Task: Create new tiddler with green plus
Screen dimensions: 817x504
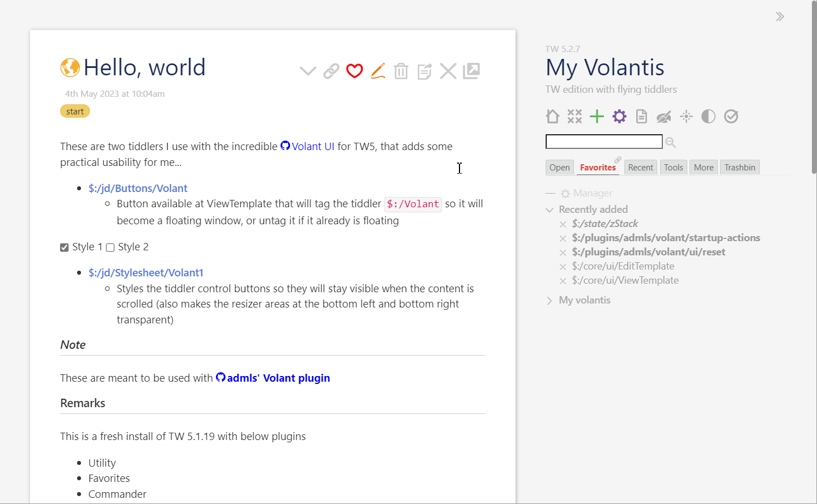Action: tap(597, 117)
